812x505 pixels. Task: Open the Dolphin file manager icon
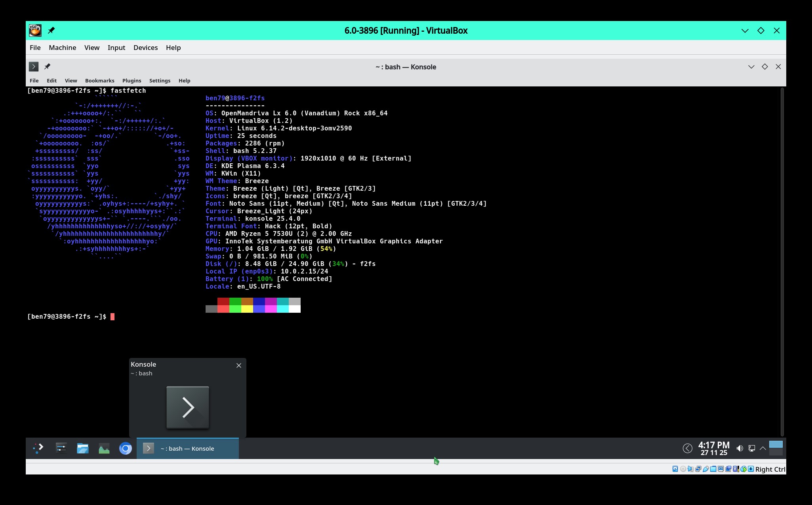click(x=82, y=448)
